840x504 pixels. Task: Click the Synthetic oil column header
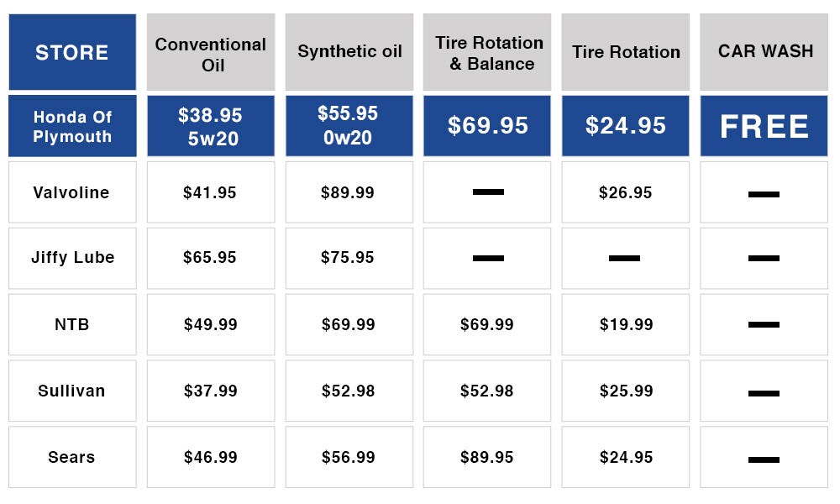pos(349,52)
